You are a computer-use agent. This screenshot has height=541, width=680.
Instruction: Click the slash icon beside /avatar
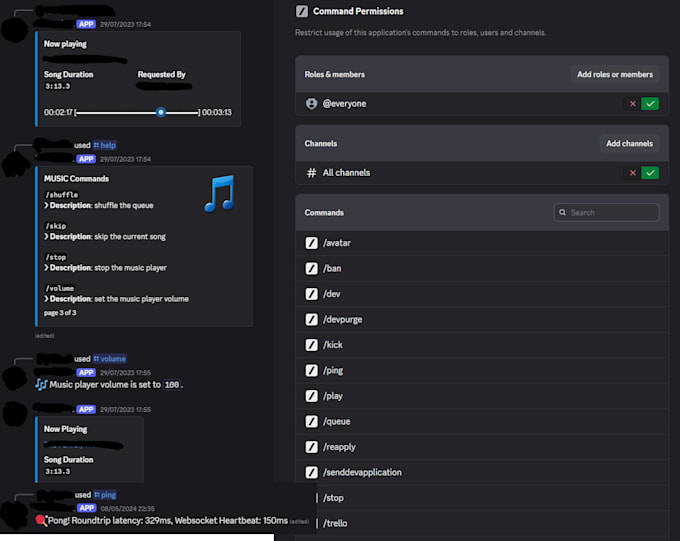tap(311, 243)
